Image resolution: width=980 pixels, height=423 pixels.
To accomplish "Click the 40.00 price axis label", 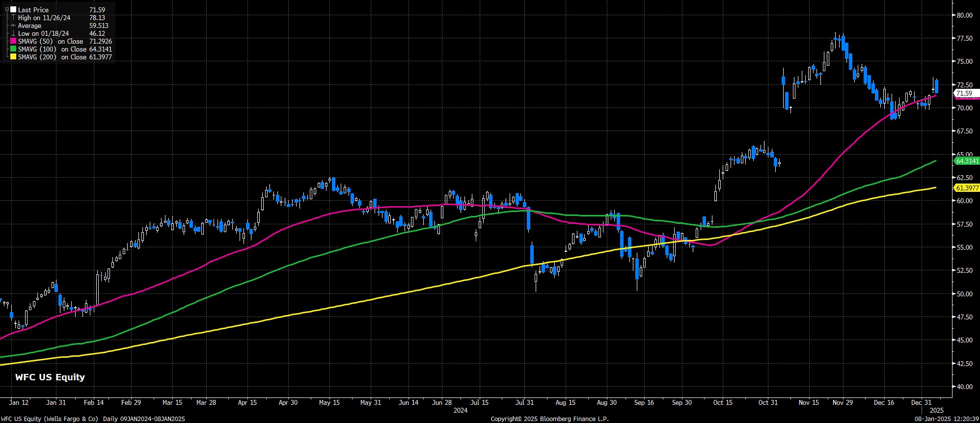I will pyautogui.click(x=964, y=387).
